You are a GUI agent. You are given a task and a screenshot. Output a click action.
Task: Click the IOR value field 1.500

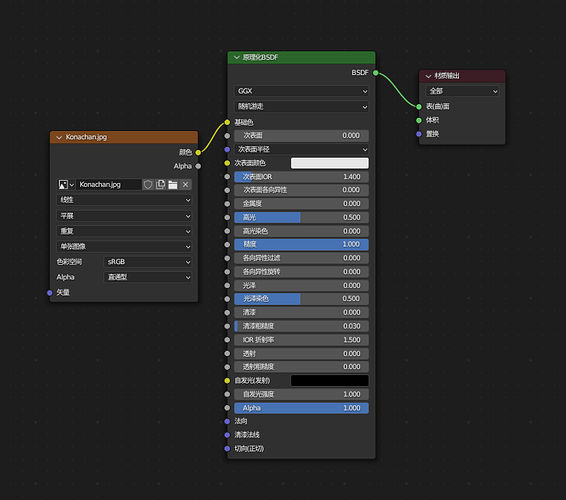[x=301, y=340]
